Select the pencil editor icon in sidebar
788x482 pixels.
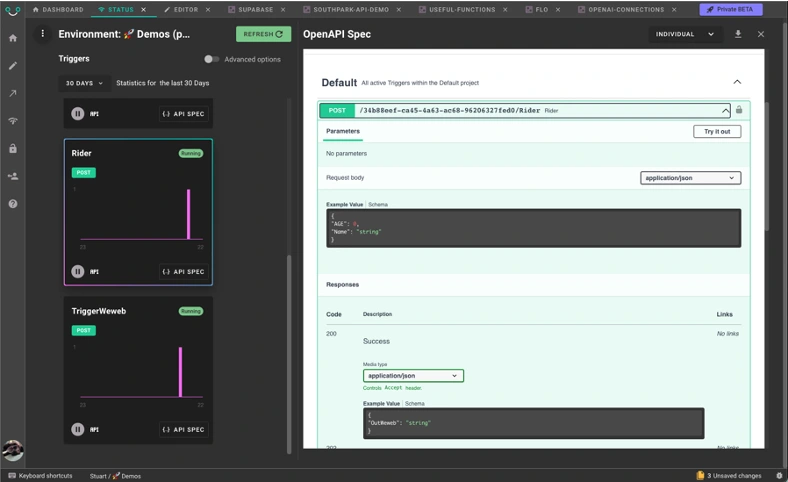pyautogui.click(x=13, y=66)
